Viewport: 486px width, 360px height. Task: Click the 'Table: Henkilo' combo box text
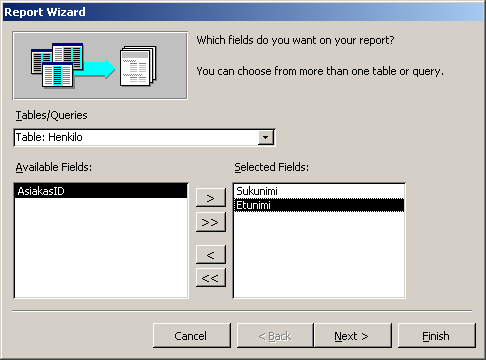[49, 137]
